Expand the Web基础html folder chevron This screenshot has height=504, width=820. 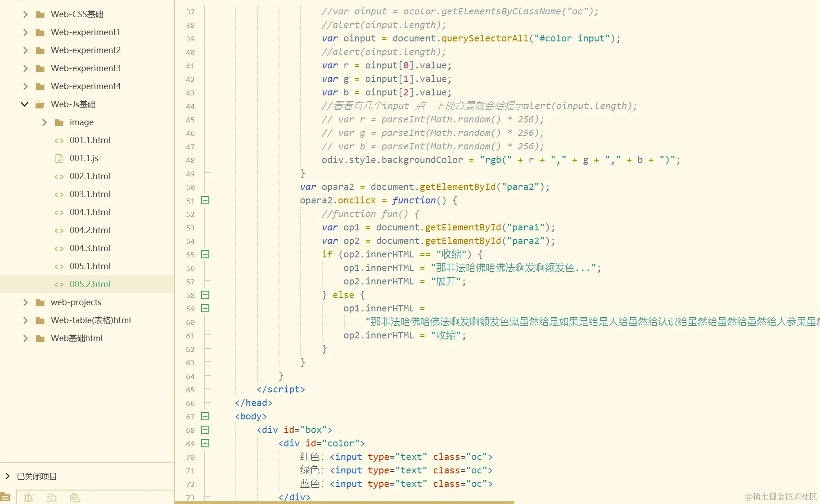coord(25,338)
